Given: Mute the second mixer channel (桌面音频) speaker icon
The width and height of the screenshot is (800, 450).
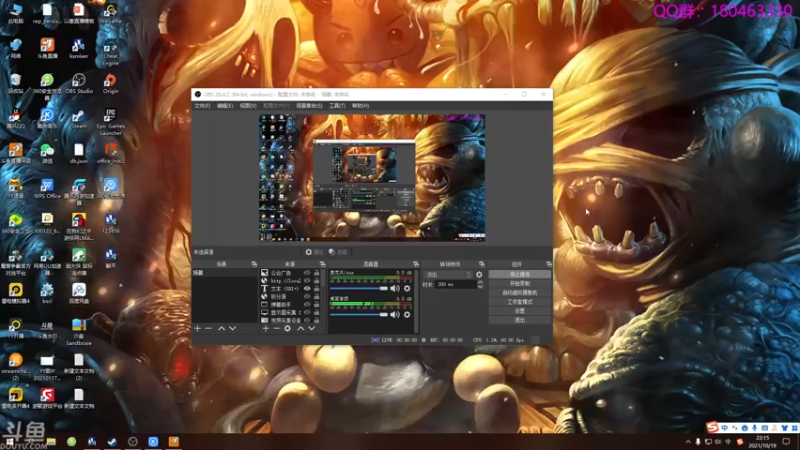Looking at the screenshot, I should (x=395, y=315).
